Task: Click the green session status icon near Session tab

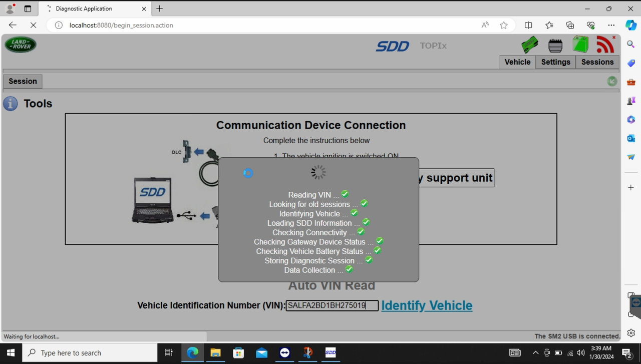Action: [612, 81]
